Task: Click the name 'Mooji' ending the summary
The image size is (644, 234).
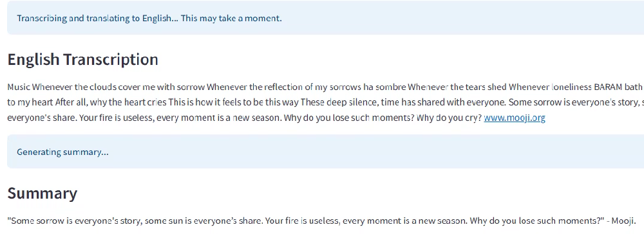Action: click(x=623, y=221)
